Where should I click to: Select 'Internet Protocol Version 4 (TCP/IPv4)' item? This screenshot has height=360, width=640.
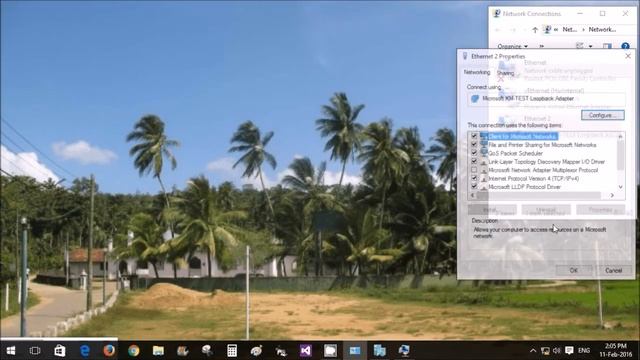click(533, 178)
